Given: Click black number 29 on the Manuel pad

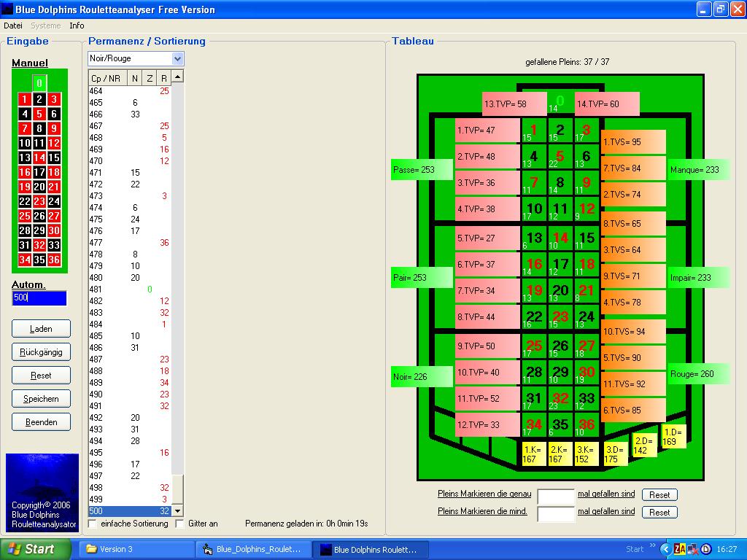Looking at the screenshot, I should [x=39, y=230].
